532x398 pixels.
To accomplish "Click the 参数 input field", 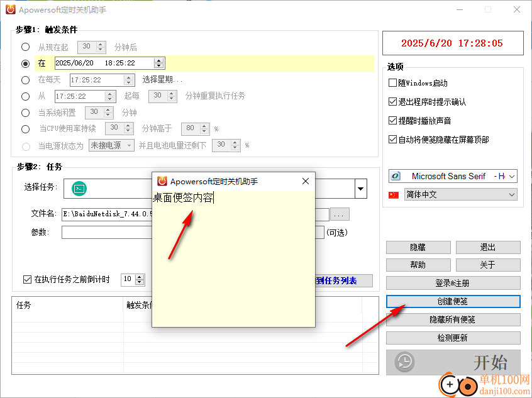I will coord(192,233).
